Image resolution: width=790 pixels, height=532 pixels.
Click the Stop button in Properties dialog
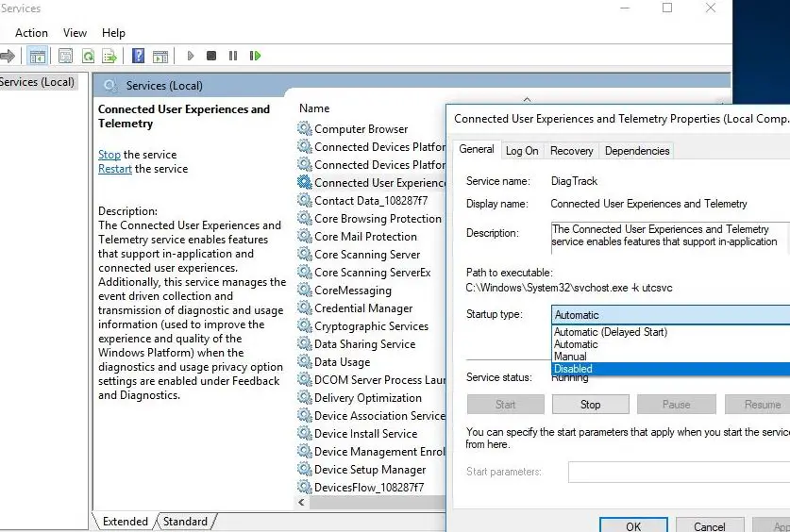591,404
